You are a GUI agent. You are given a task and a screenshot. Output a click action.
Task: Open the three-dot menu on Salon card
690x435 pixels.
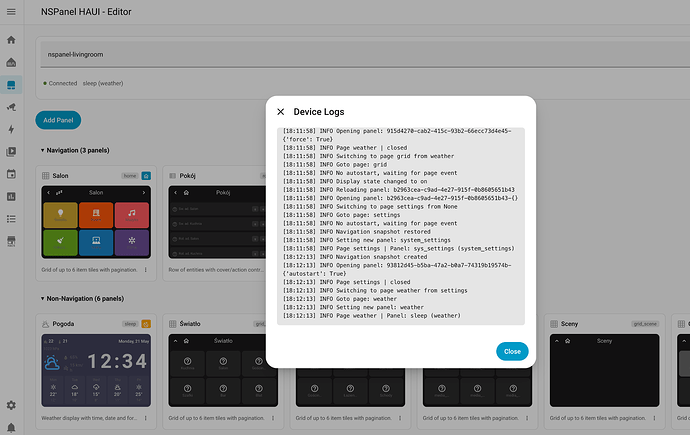click(x=146, y=270)
